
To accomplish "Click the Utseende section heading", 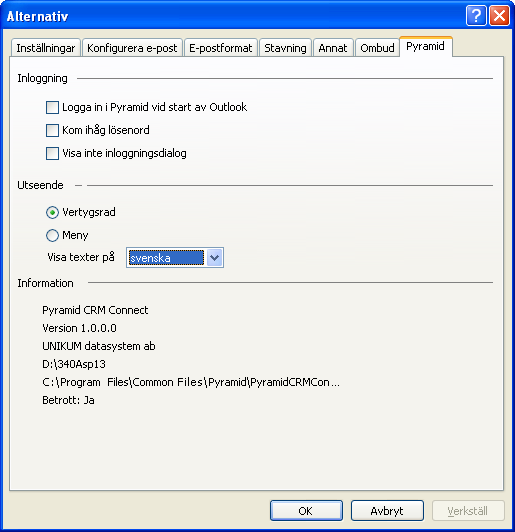I will pyautogui.click(x=40, y=185).
